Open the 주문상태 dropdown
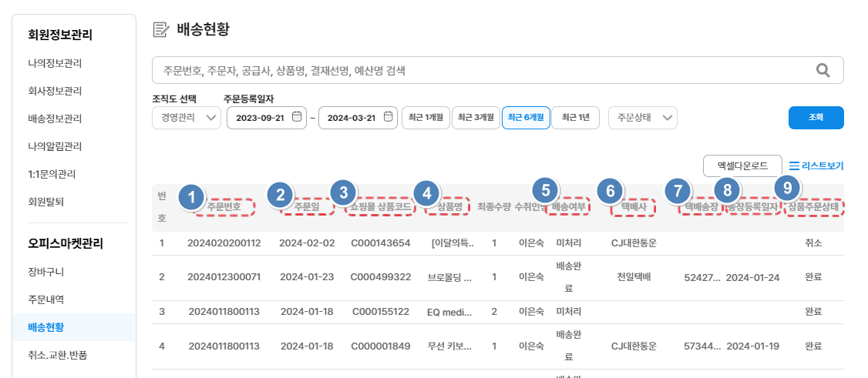The image size is (868, 378). pyautogui.click(x=643, y=118)
